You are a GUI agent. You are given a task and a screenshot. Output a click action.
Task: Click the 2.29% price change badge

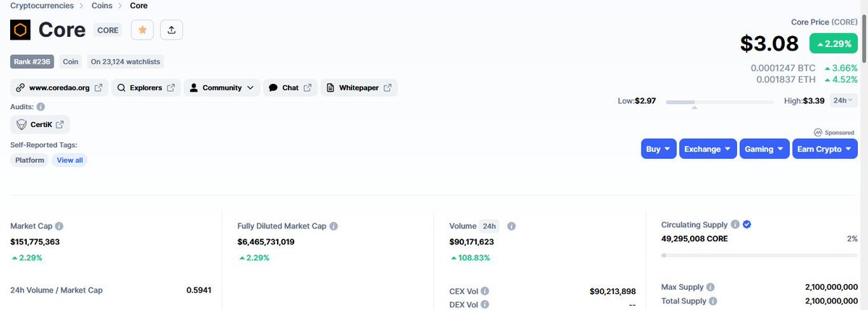834,43
